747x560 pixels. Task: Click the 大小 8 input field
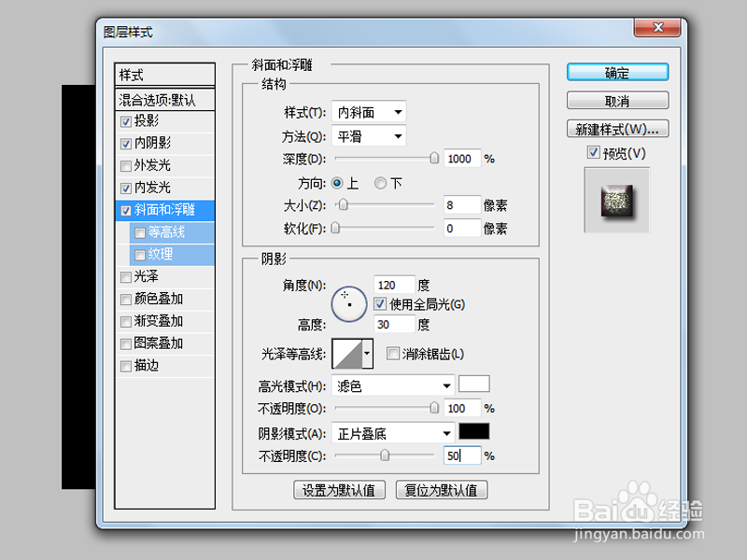tap(462, 205)
